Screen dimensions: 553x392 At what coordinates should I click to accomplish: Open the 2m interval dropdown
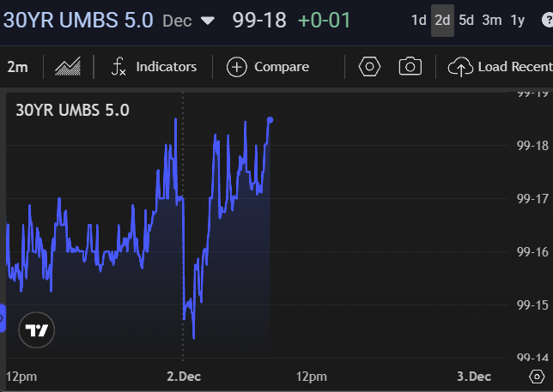pyautogui.click(x=17, y=67)
